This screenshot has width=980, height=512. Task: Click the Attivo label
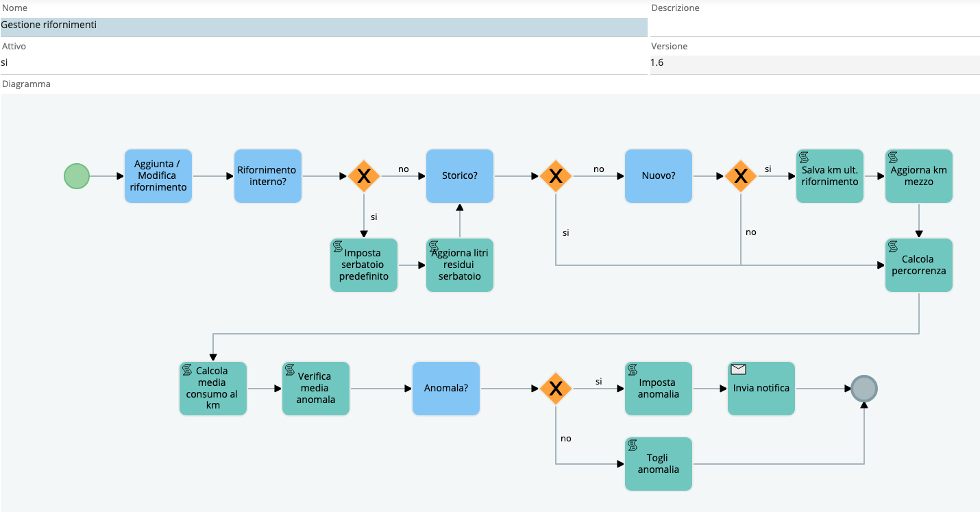point(14,47)
